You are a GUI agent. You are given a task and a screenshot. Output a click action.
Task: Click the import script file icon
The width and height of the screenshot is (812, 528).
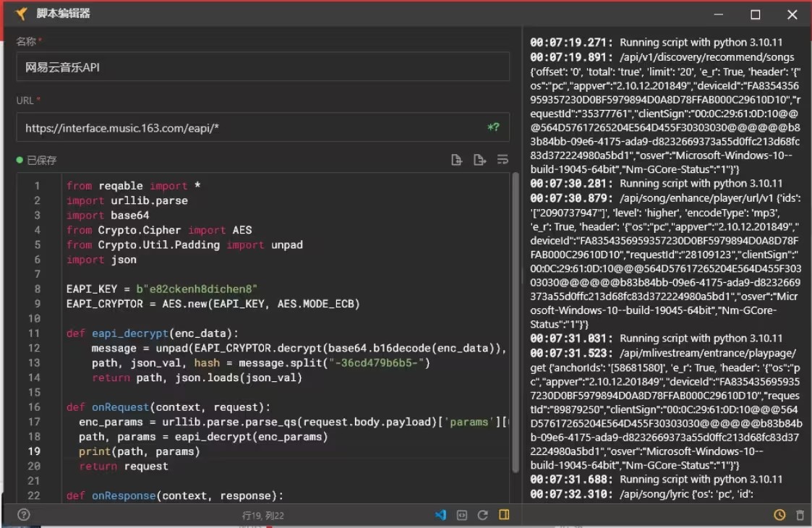pyautogui.click(x=456, y=160)
